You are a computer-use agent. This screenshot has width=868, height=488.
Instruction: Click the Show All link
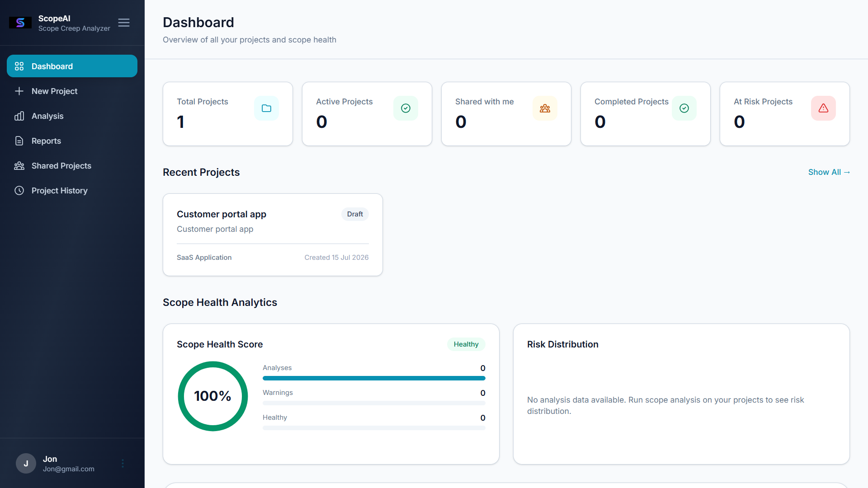point(829,172)
